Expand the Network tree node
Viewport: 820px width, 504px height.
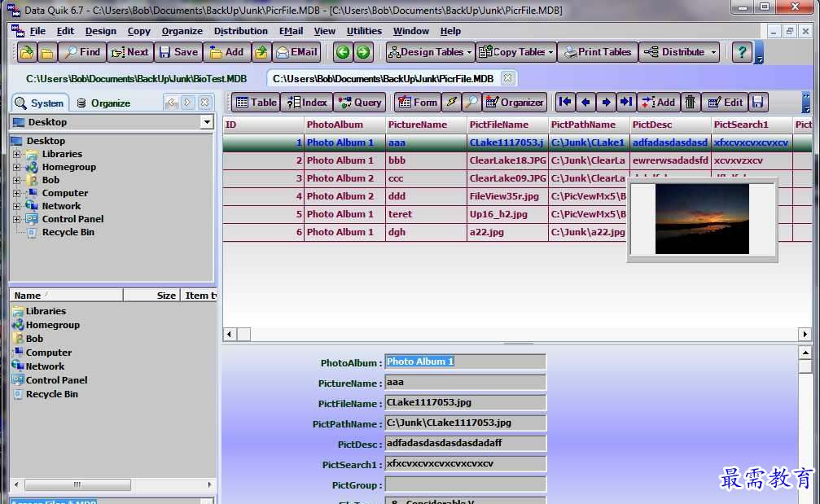(x=17, y=207)
